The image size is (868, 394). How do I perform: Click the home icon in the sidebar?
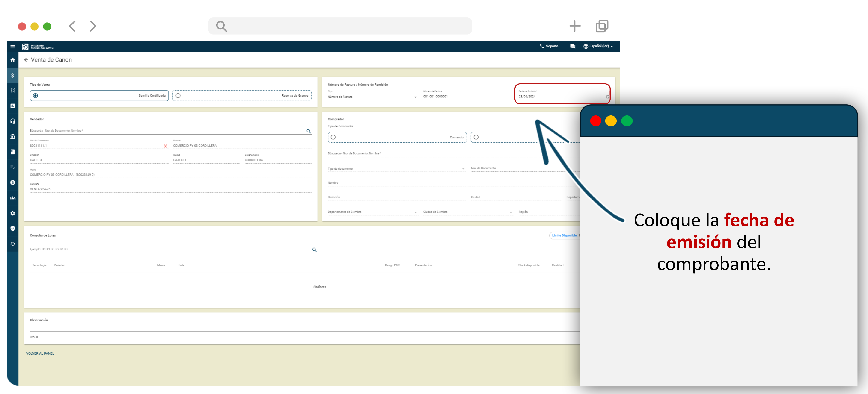pyautogui.click(x=12, y=60)
